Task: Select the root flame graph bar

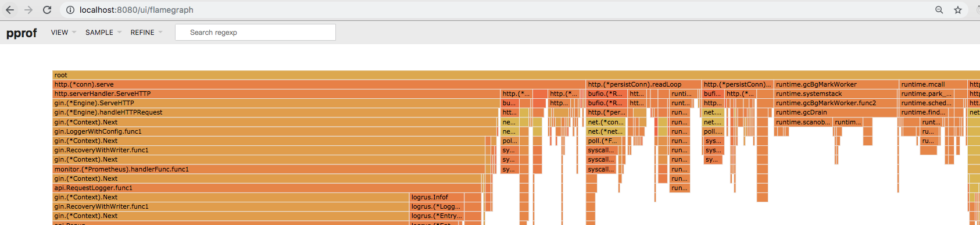Action: click(516, 75)
